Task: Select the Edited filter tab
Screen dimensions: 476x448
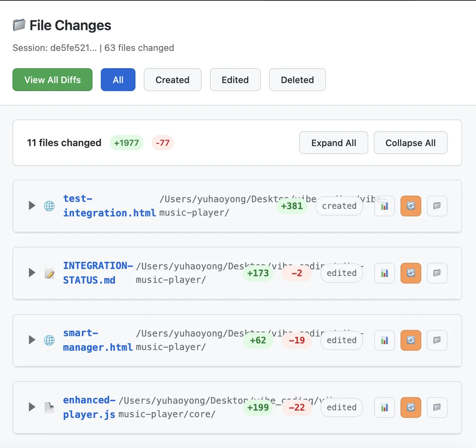Action: click(x=235, y=80)
